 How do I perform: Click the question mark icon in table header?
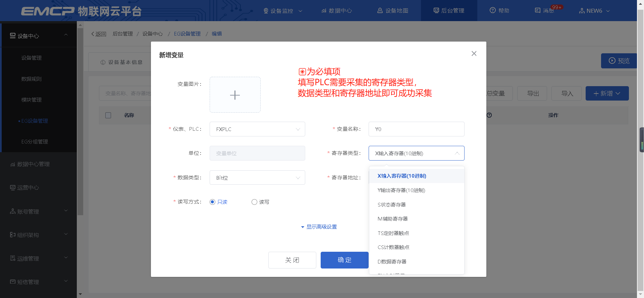pyautogui.click(x=489, y=115)
